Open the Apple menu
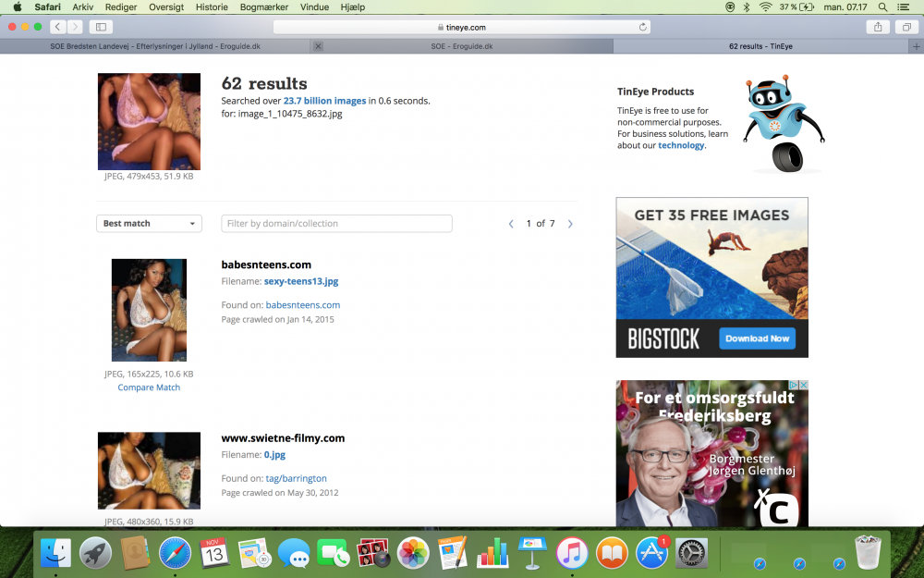The width and height of the screenshot is (924, 578). click(17, 7)
